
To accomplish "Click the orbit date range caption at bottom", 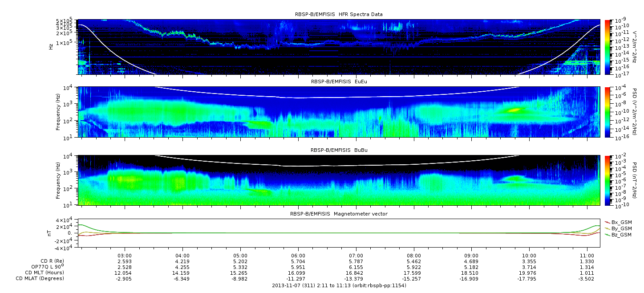I will point(339,285).
